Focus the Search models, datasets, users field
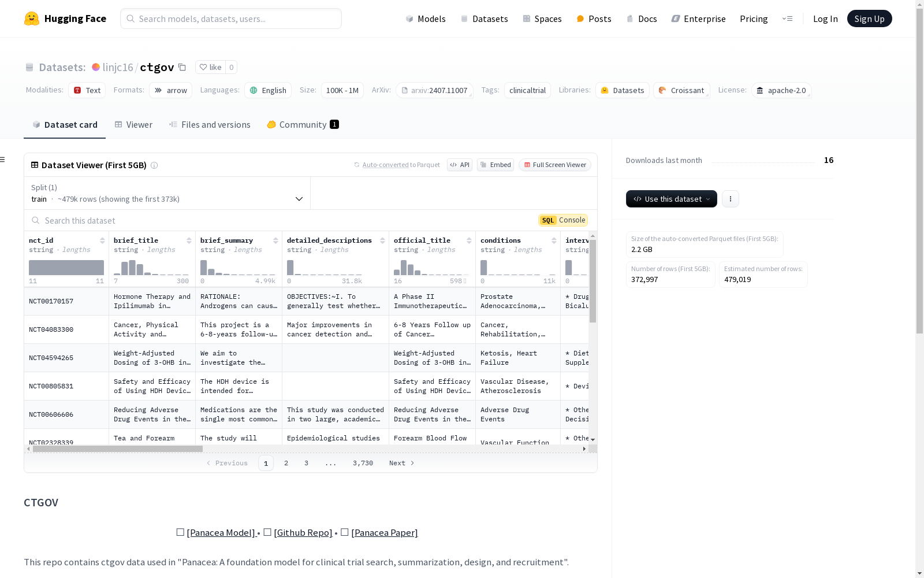 click(231, 18)
